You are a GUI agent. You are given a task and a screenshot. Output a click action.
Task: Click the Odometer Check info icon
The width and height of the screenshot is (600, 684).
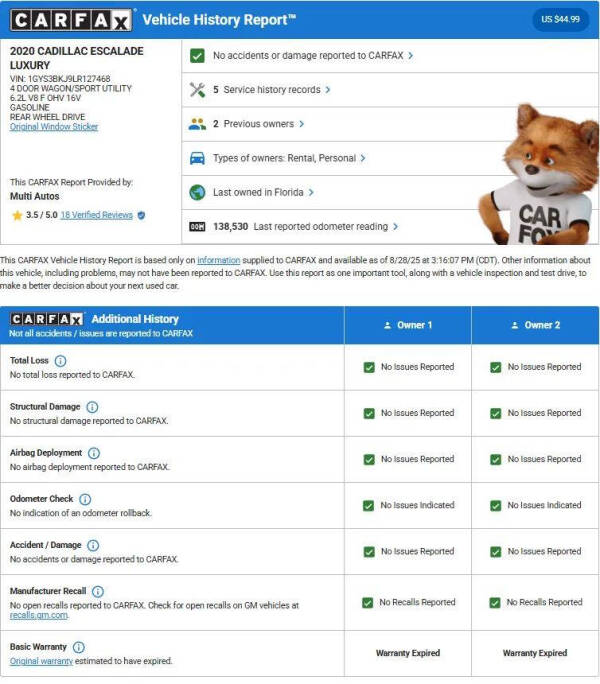(x=85, y=499)
